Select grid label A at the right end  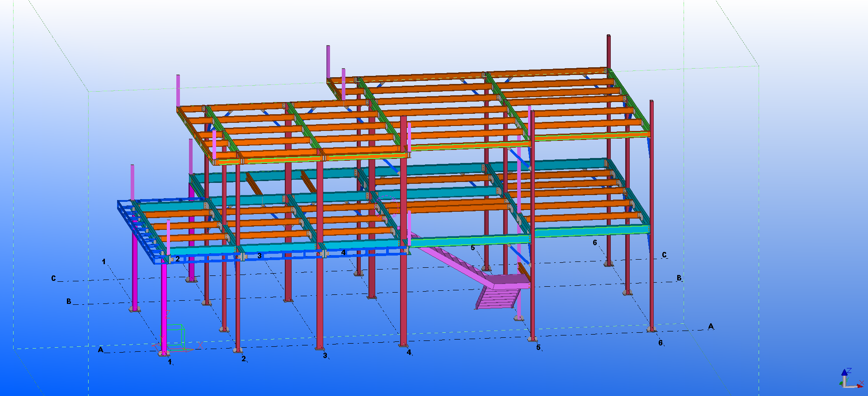pyautogui.click(x=711, y=326)
